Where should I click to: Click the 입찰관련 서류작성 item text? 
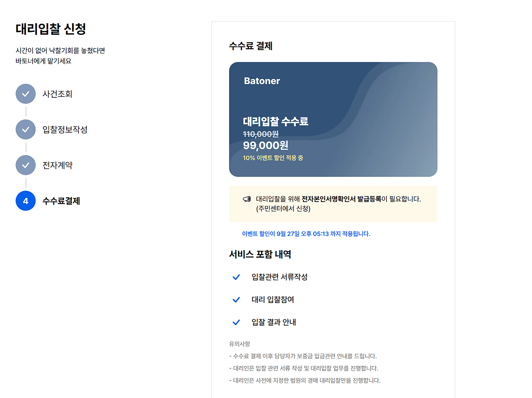pyautogui.click(x=279, y=277)
